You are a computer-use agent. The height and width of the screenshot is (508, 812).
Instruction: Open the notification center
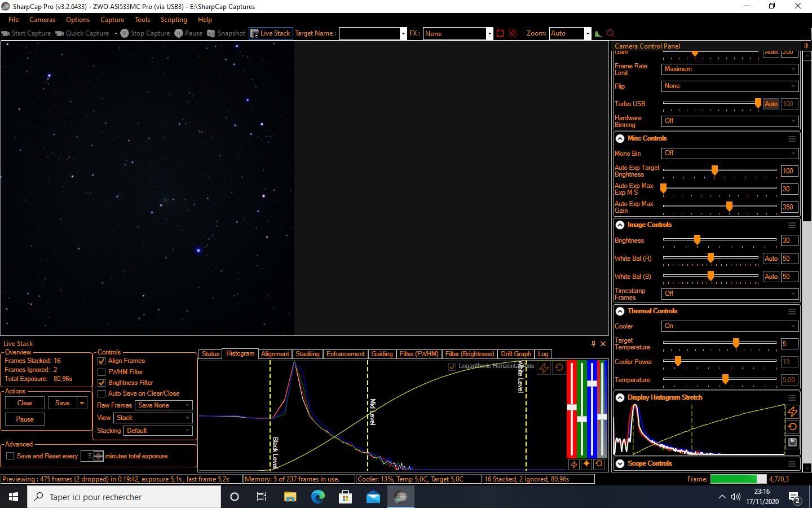point(795,497)
